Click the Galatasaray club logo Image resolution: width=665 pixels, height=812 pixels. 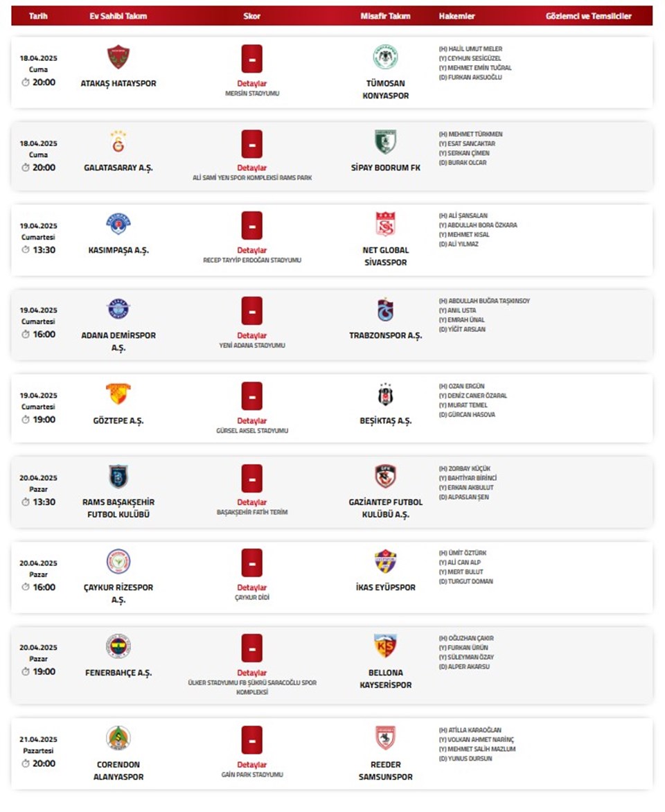click(118, 142)
